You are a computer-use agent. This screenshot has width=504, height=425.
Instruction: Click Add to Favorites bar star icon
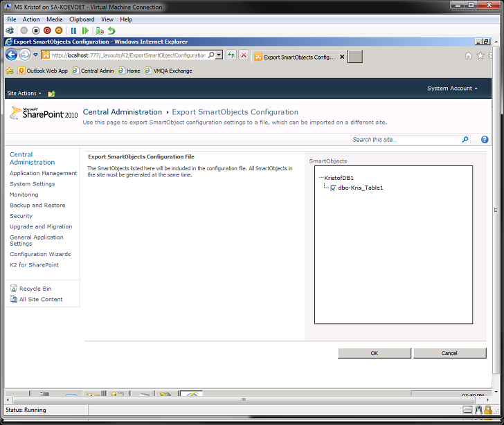click(10, 71)
